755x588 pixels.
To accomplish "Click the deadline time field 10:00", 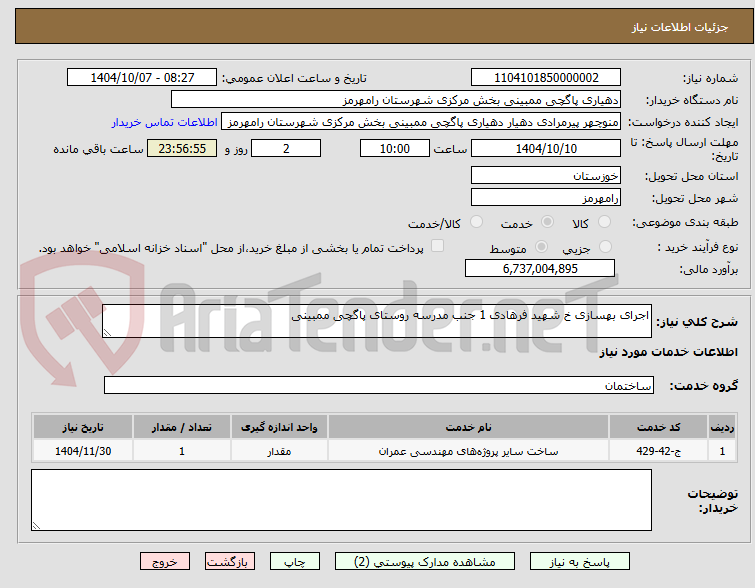I will [x=395, y=148].
